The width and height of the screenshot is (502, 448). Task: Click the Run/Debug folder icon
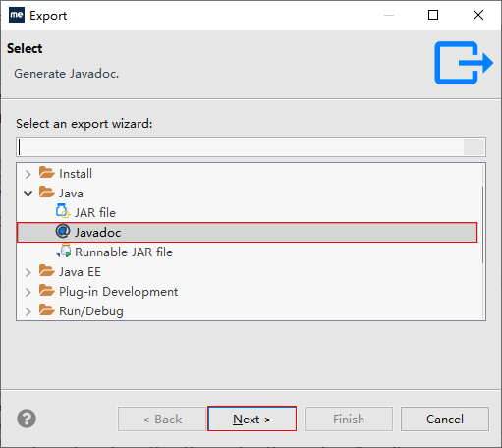click(46, 309)
